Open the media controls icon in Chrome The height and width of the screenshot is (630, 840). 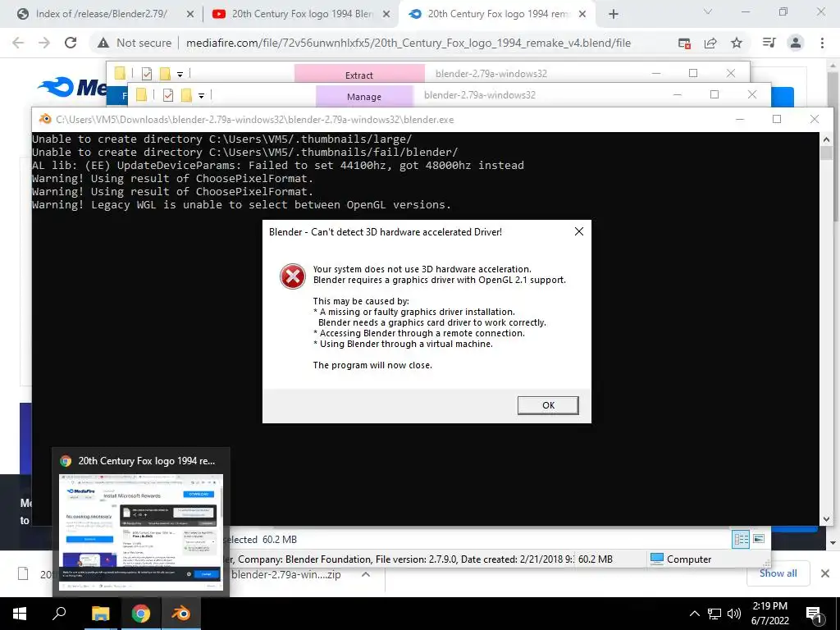point(769,43)
